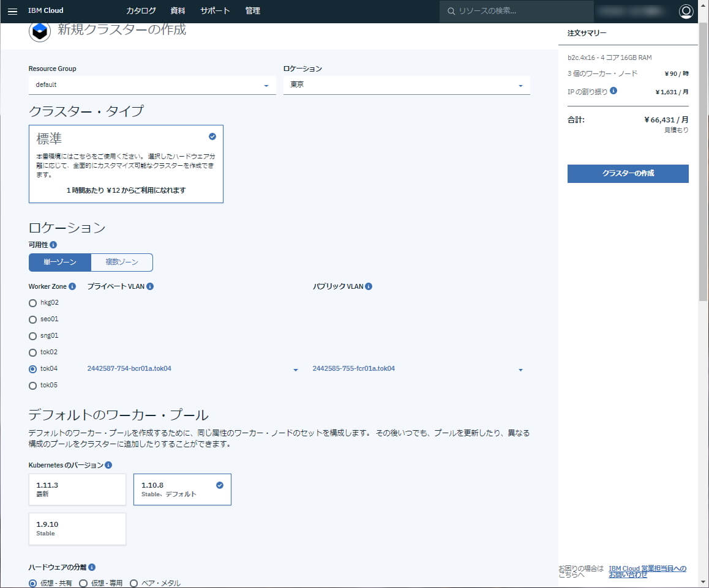Show info icon next to Worker Zone

click(72, 286)
